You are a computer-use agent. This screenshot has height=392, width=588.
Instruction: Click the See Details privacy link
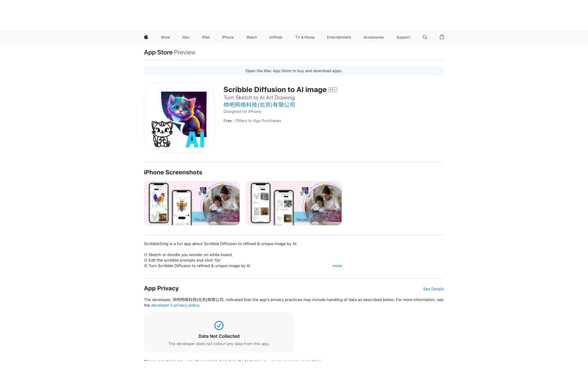pos(434,289)
